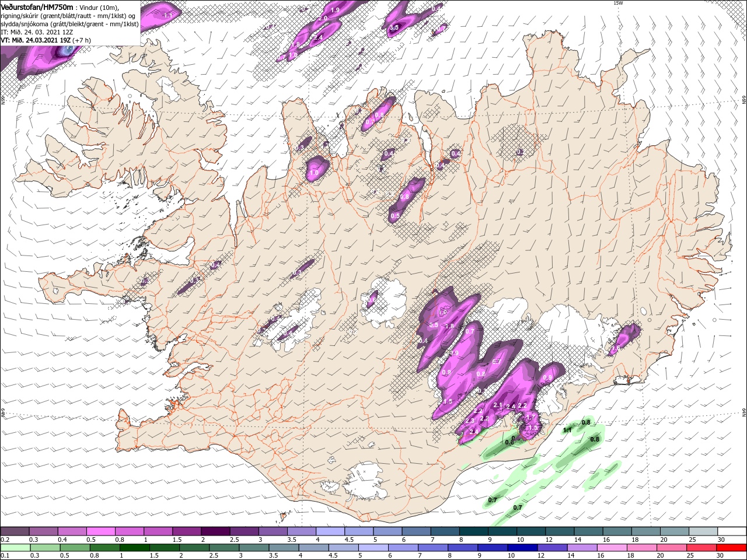Click the bright red 30 swatch in the rain scale
Screen dimensions: 747x560
click(732, 548)
